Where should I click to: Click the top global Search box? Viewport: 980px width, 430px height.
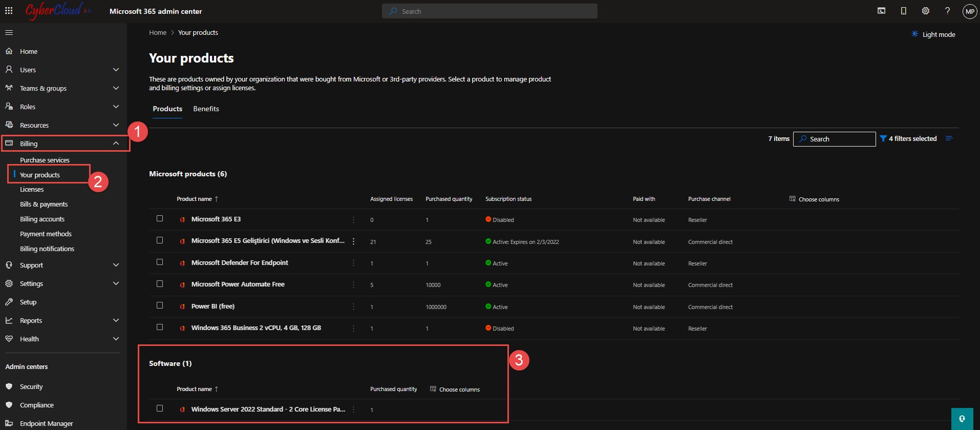[489, 11]
